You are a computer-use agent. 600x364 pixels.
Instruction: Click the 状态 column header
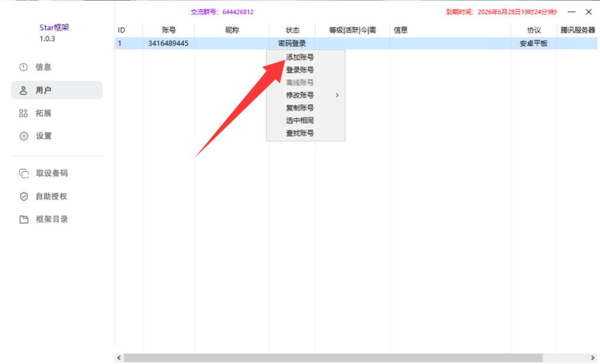point(292,30)
